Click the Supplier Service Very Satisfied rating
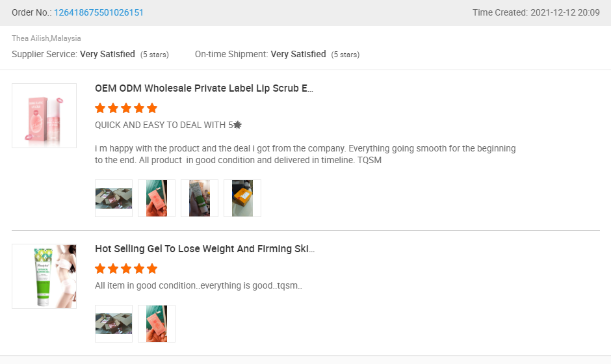The image size is (611, 364). coord(107,55)
